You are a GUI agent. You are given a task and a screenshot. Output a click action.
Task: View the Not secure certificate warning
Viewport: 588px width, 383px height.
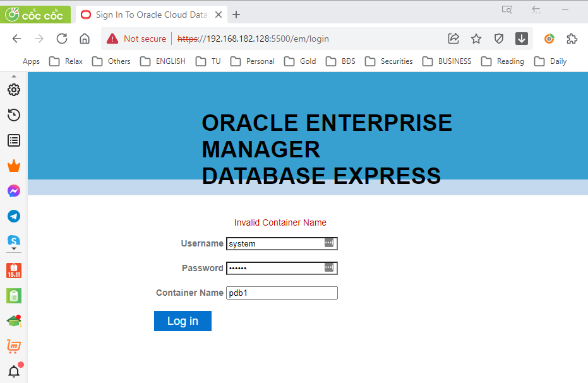[x=136, y=39]
